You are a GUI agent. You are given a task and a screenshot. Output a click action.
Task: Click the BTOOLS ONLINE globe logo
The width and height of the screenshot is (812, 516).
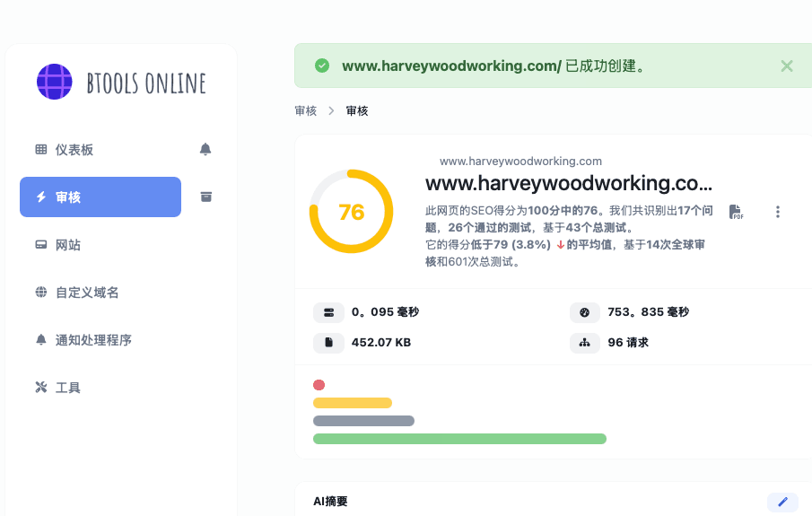click(x=55, y=82)
